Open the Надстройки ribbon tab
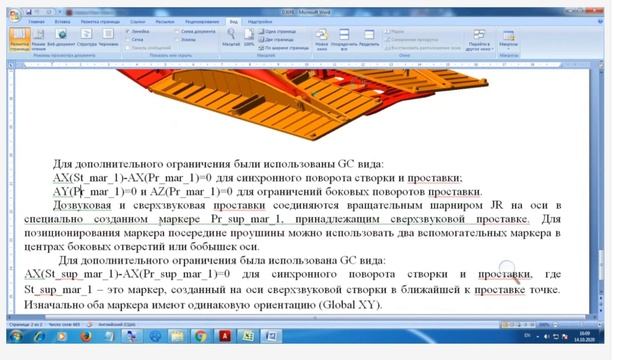The image size is (640, 360). click(260, 22)
